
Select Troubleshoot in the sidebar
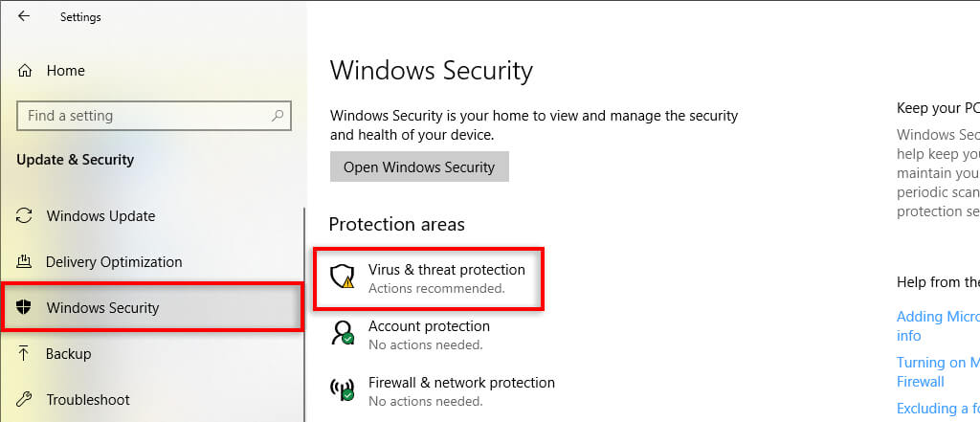(x=88, y=400)
